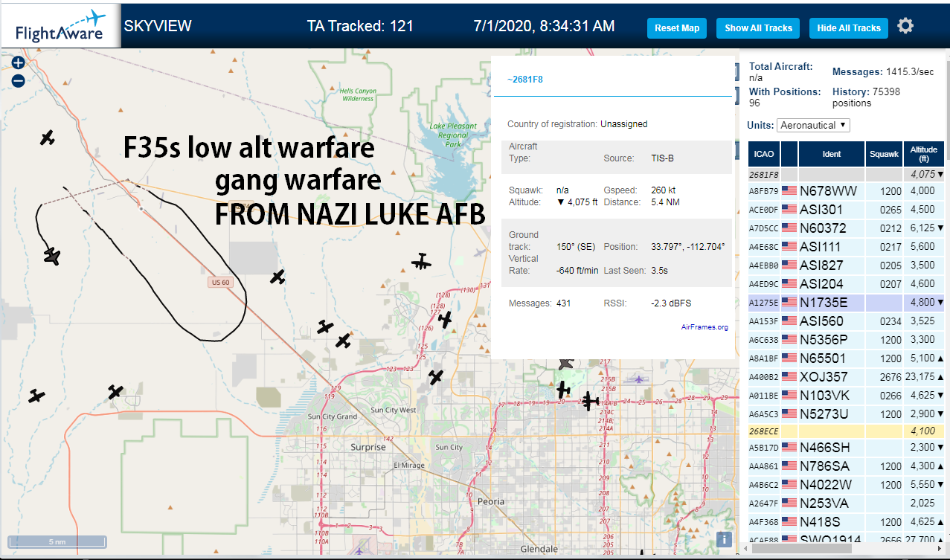950x560 pixels.
Task: Click Show All Tracks button
Action: 758,28
